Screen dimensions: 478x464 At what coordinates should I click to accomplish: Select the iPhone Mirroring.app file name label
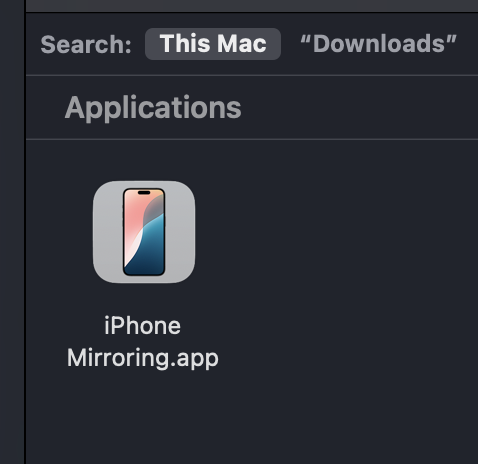coord(143,342)
